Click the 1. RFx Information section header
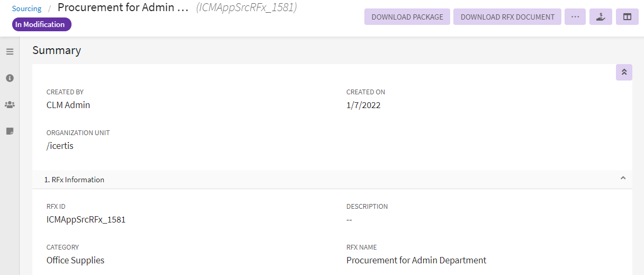This screenshot has width=644, height=275. 74,180
